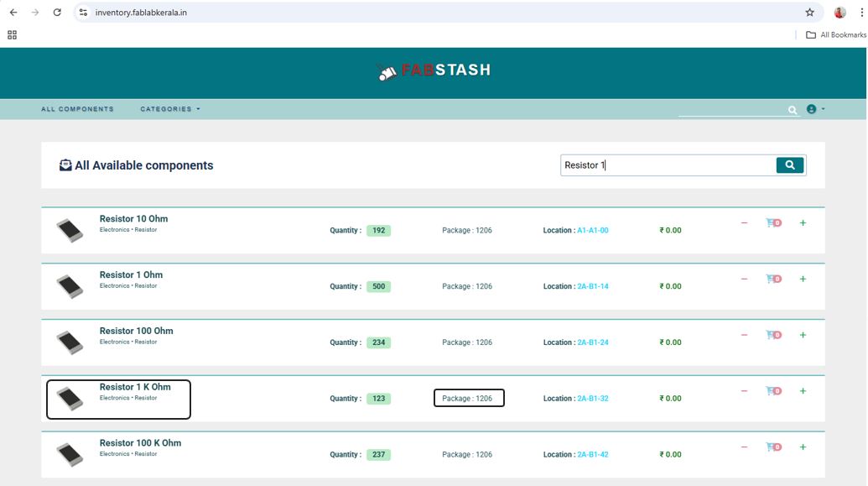868x486 pixels.
Task: Click the FabStash logo
Action: [434, 71]
